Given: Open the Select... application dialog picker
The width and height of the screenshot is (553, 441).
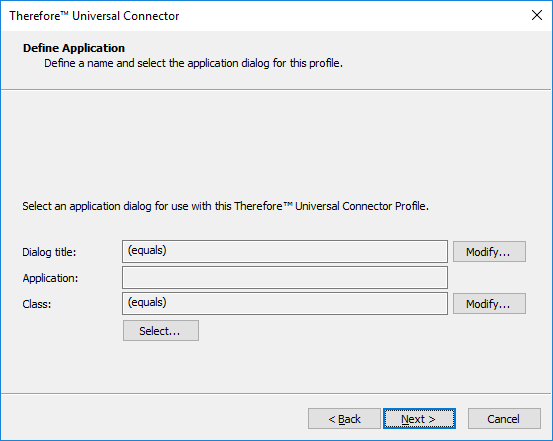Looking at the screenshot, I should [161, 331].
